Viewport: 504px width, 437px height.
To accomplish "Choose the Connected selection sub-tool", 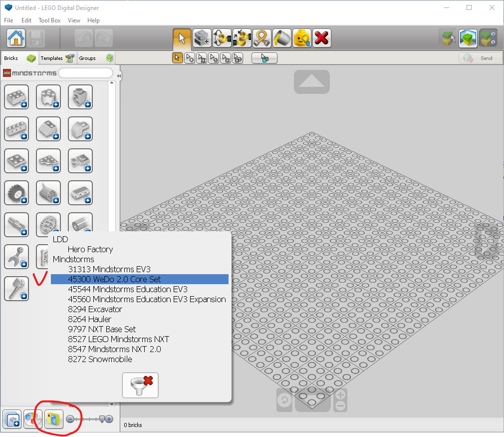I will coord(202,58).
